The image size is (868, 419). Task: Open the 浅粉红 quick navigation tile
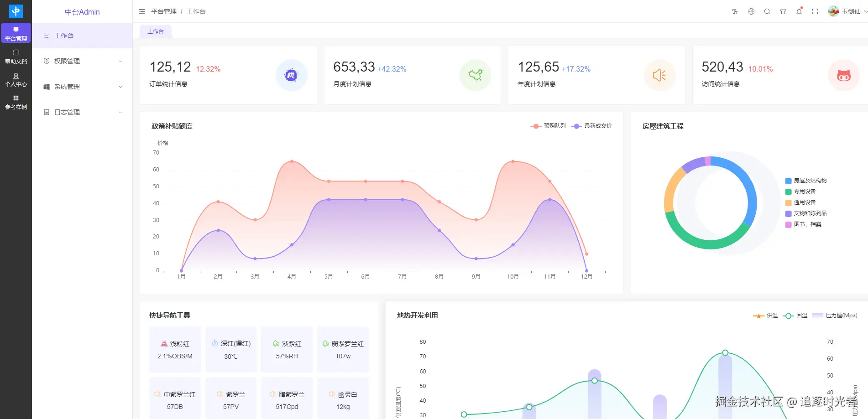(175, 350)
